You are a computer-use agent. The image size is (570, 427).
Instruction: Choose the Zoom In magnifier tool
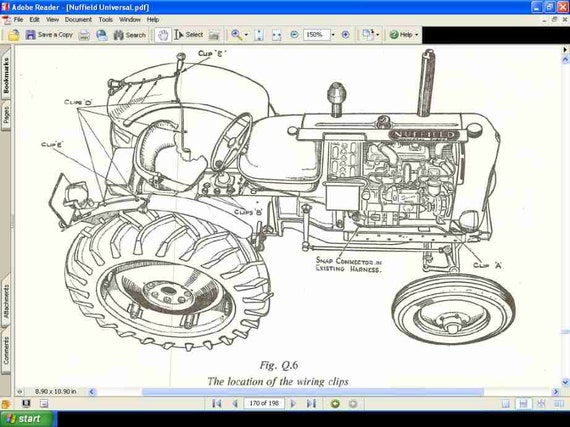[x=236, y=35]
